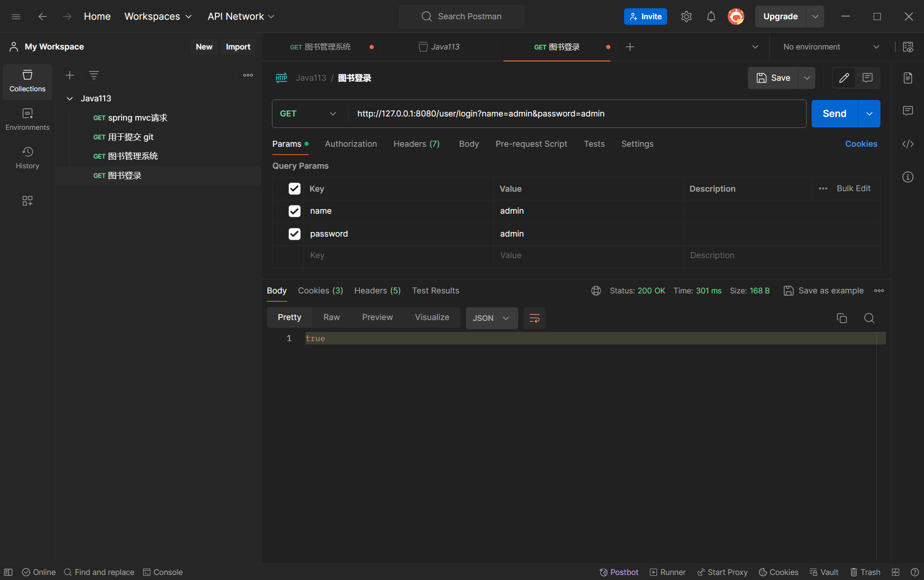Collapse the Java113 collection

coord(70,99)
